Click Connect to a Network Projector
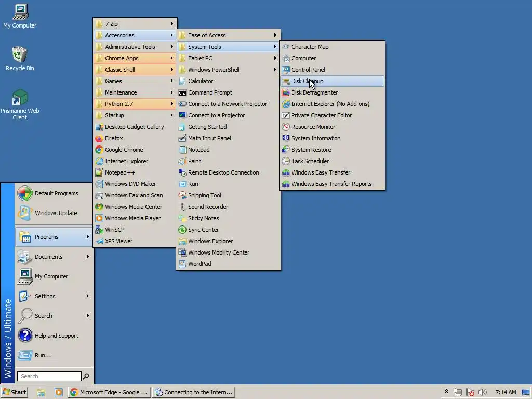Screen dimensions: 532x399 click(x=229, y=104)
